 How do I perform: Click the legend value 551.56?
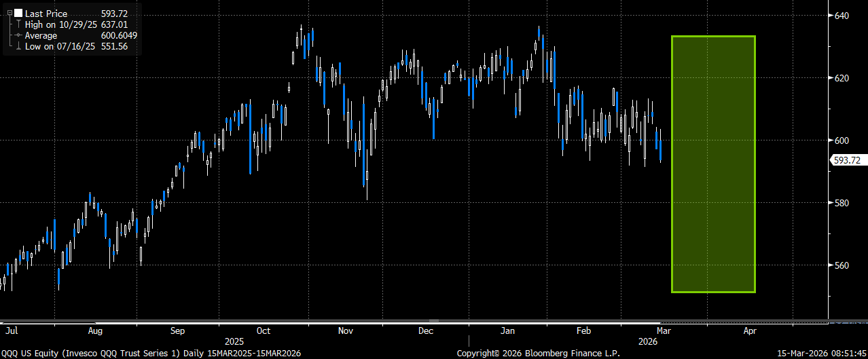click(113, 46)
